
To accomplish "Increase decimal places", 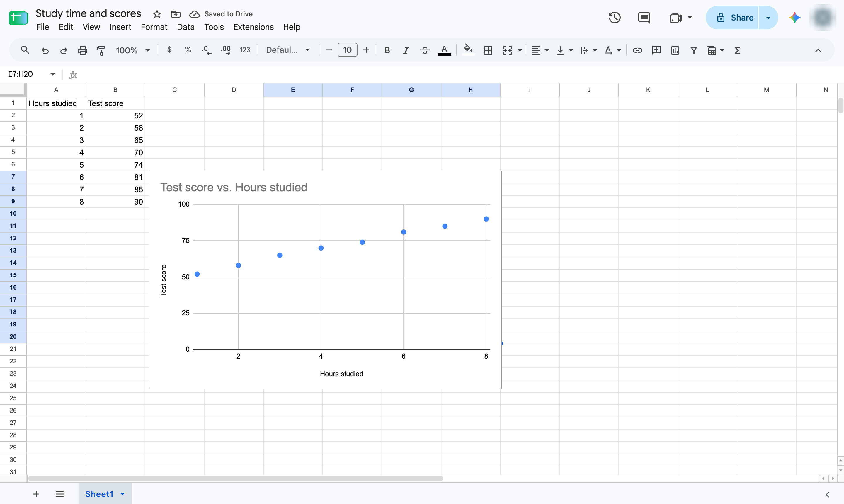I will 226,50.
